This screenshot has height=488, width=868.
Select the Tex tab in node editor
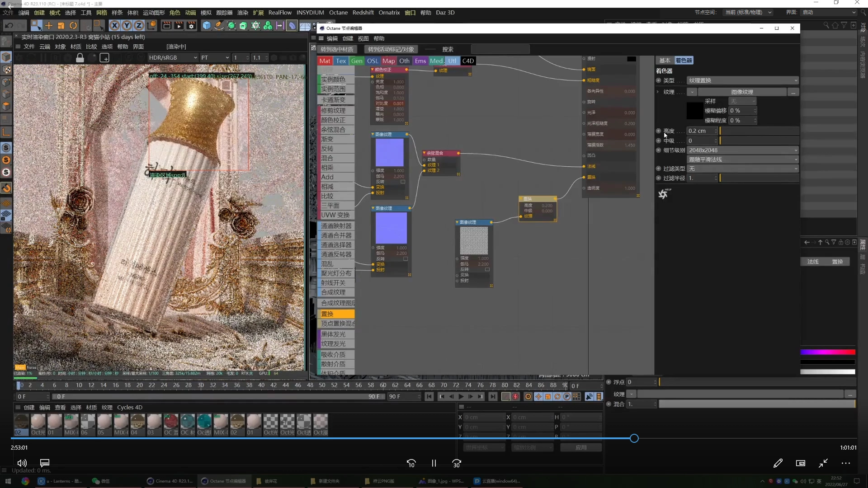[x=341, y=61]
